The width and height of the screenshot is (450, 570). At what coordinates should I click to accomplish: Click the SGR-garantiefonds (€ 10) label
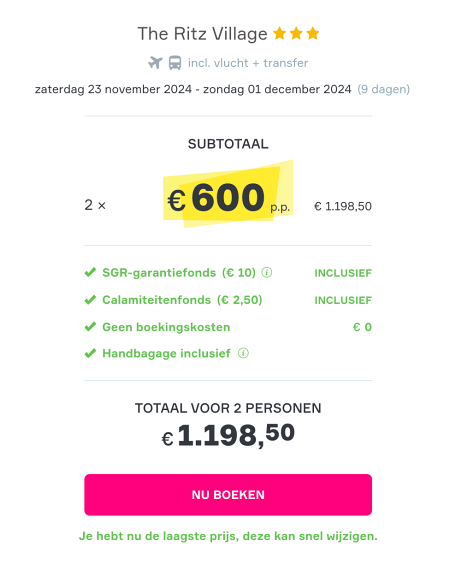(x=179, y=273)
